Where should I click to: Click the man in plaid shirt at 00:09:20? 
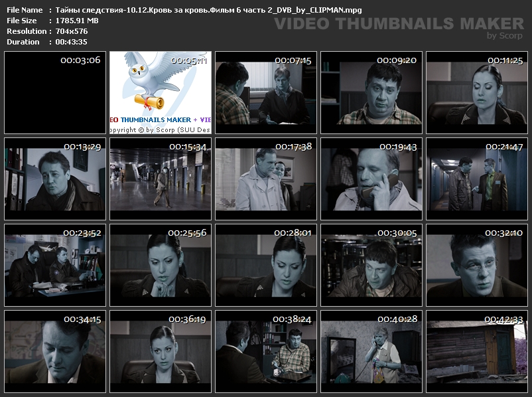coord(371,93)
